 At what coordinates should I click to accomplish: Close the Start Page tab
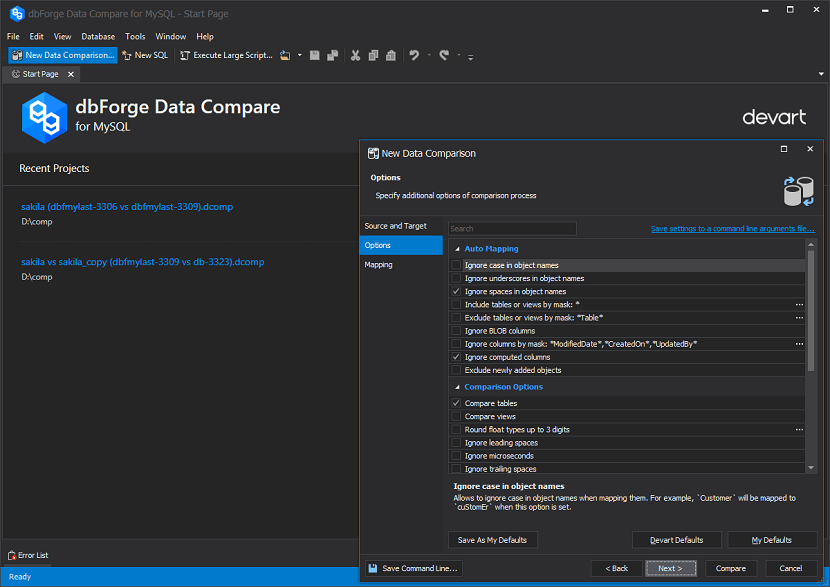click(x=71, y=75)
